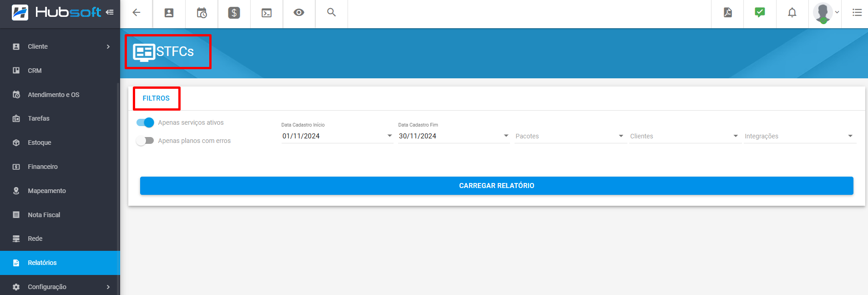Click the green checkmark message icon
The height and width of the screenshot is (295, 868).
pos(760,12)
